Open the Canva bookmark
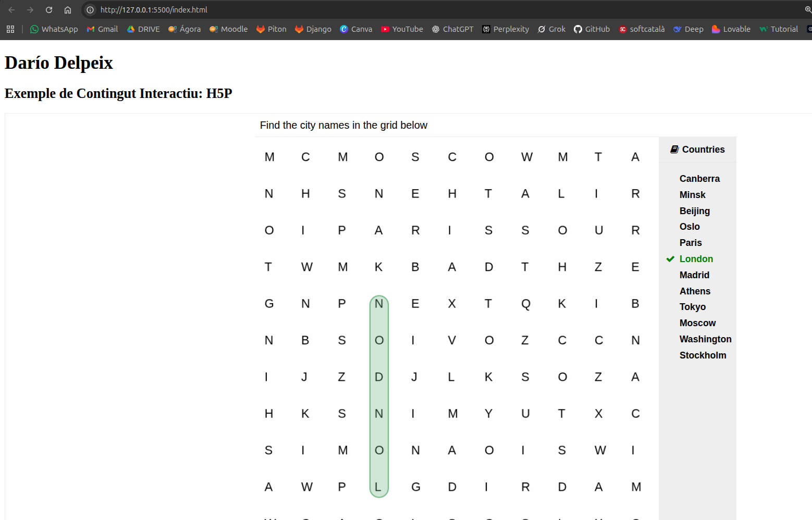 point(356,29)
